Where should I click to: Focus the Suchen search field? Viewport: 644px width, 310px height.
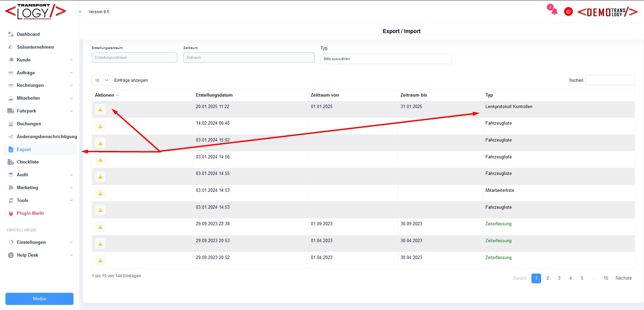click(x=610, y=80)
